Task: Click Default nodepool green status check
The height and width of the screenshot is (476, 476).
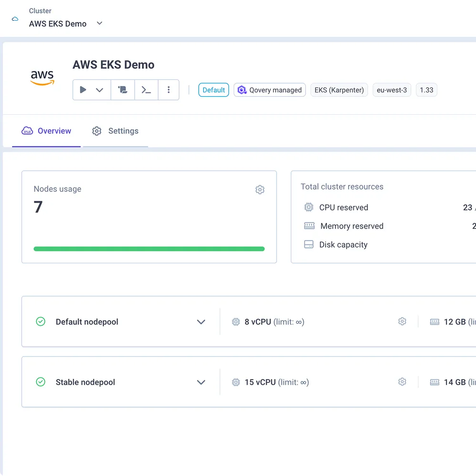Action: (40, 321)
